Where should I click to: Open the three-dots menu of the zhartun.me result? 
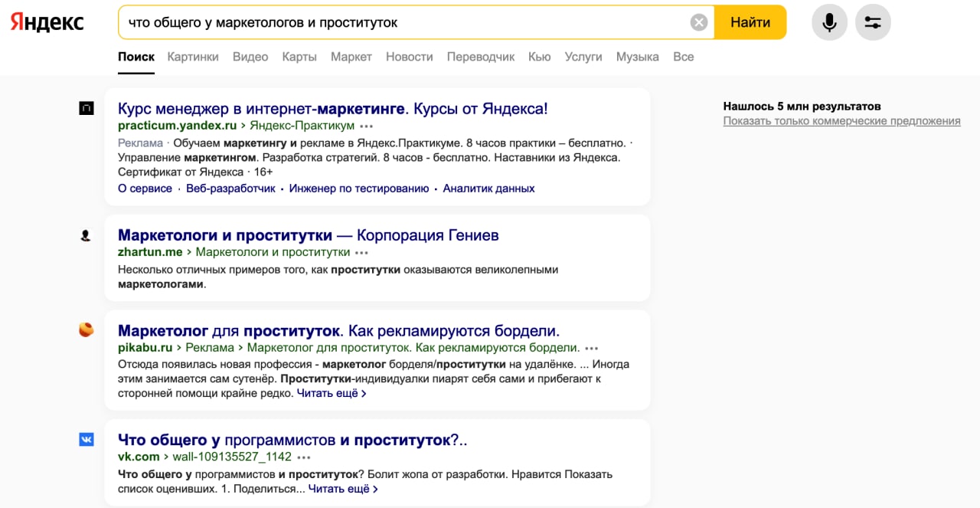(x=361, y=252)
